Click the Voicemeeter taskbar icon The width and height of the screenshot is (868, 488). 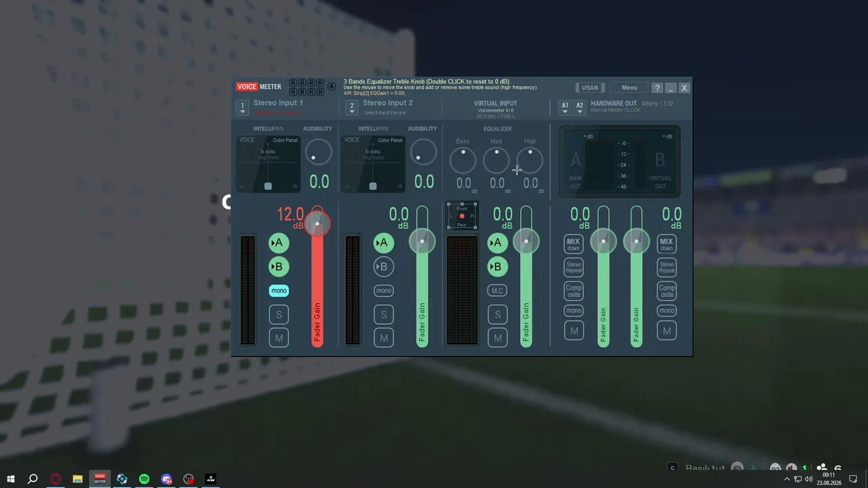(100, 479)
